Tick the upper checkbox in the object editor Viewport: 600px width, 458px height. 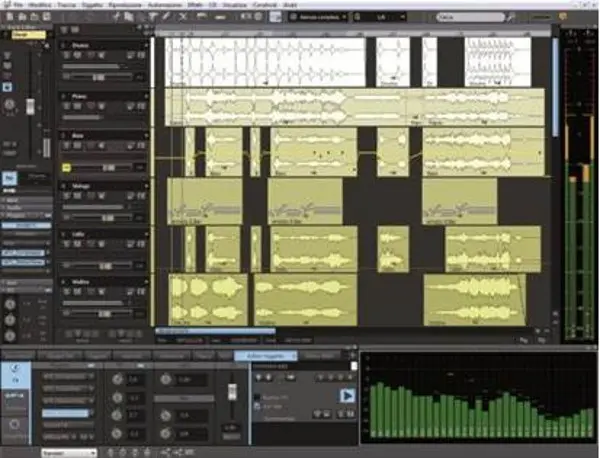click(x=257, y=398)
